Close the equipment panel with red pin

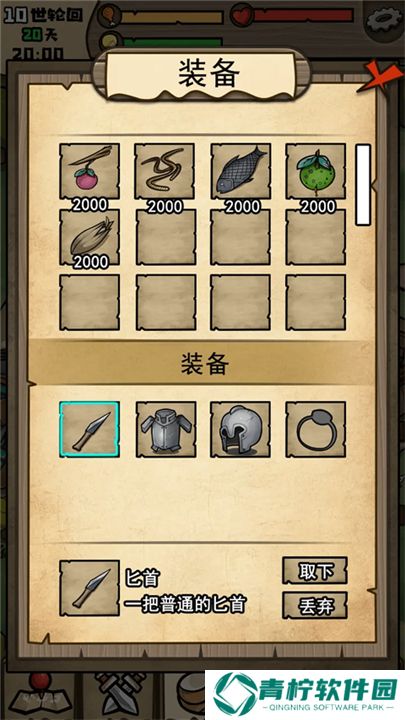(x=380, y=76)
